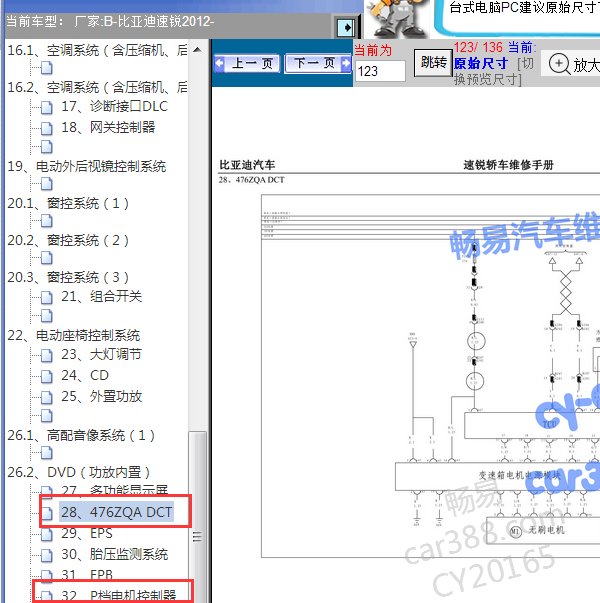Click page icon under 19、电动外后视镜控制系统

coord(47,184)
